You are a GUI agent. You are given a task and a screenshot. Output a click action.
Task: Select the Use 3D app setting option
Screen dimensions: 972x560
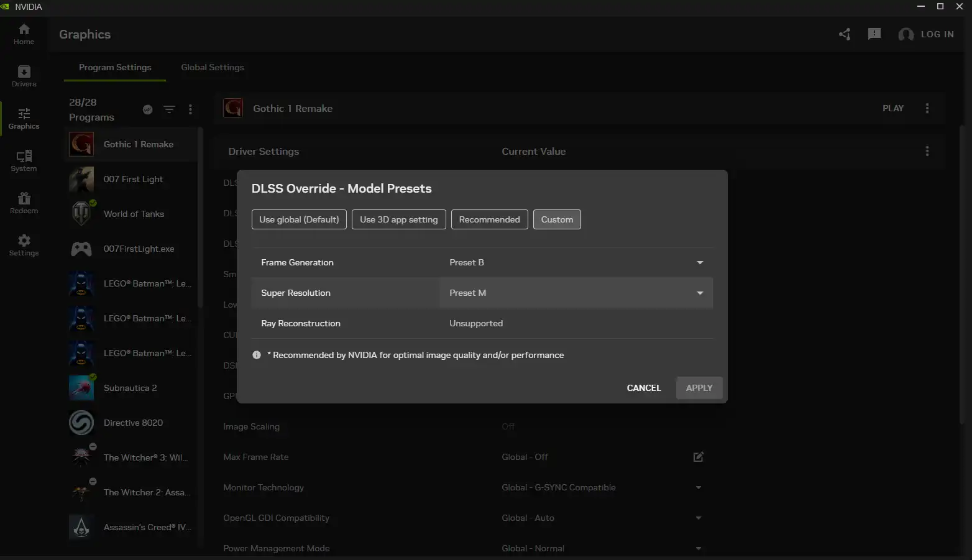pyautogui.click(x=399, y=219)
